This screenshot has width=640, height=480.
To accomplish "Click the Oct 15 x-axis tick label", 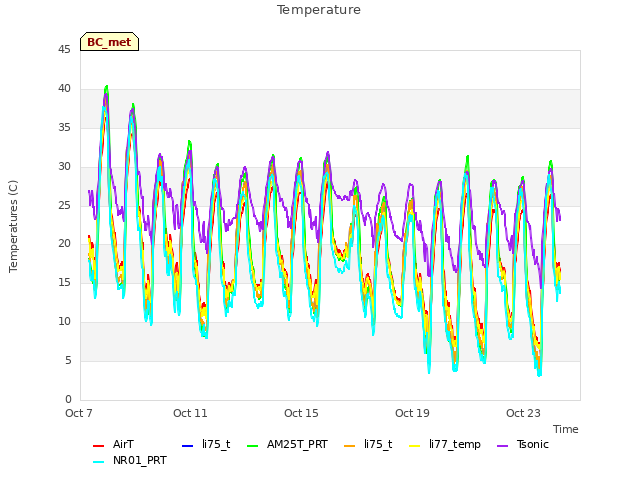I will [x=301, y=413].
